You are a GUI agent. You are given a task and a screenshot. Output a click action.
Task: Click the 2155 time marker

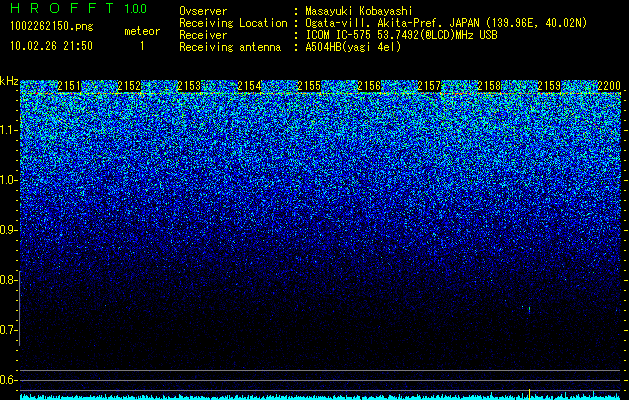pos(309,86)
